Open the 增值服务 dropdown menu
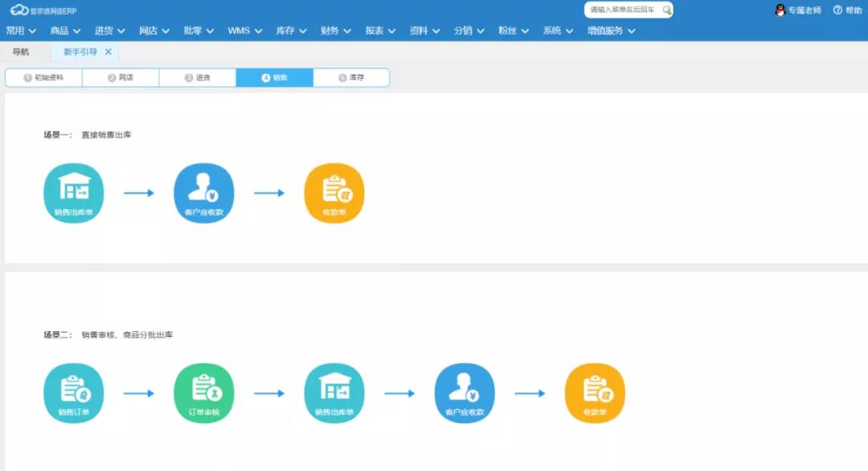The width and height of the screenshot is (868, 471). click(611, 31)
